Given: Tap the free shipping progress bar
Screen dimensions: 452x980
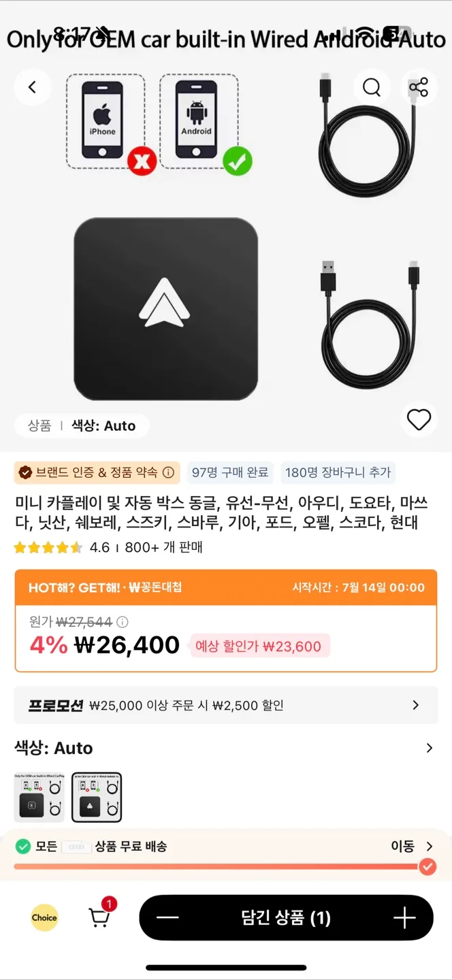Looking at the screenshot, I should pyautogui.click(x=216, y=866).
